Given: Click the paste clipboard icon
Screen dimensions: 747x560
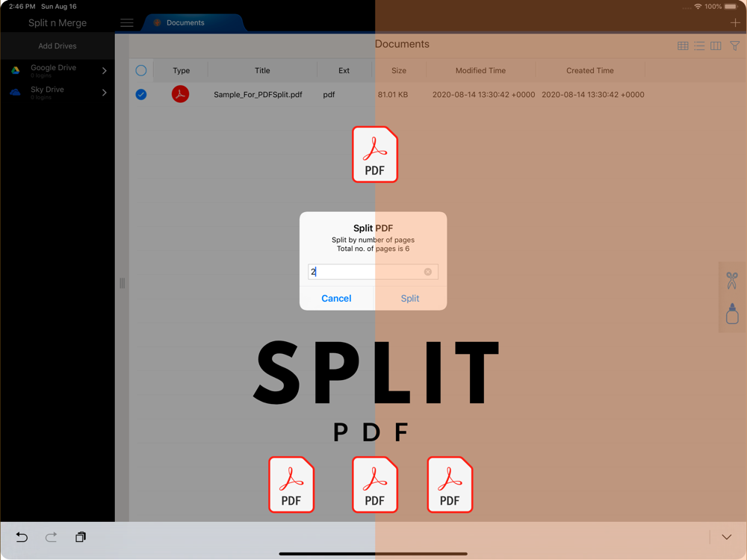Looking at the screenshot, I should click(81, 537).
